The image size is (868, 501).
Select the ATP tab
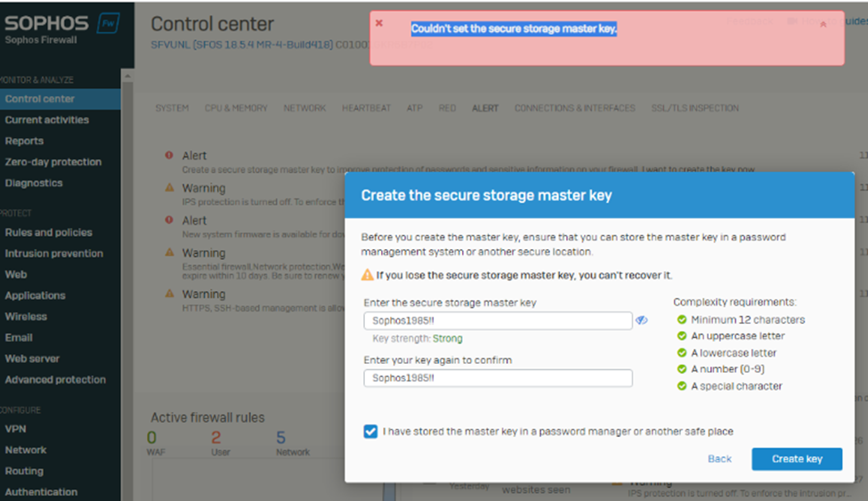point(415,108)
